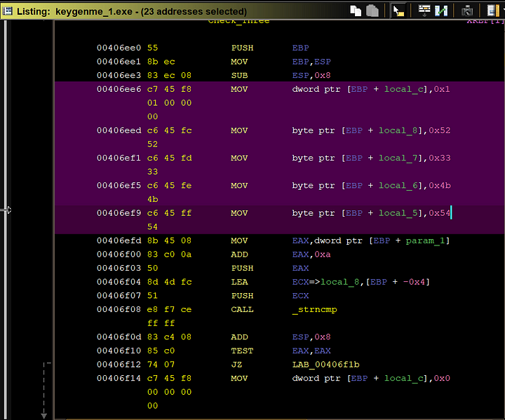This screenshot has width=505, height=420.
Task: Click the 0x52 immediate value
Action: [439, 130]
